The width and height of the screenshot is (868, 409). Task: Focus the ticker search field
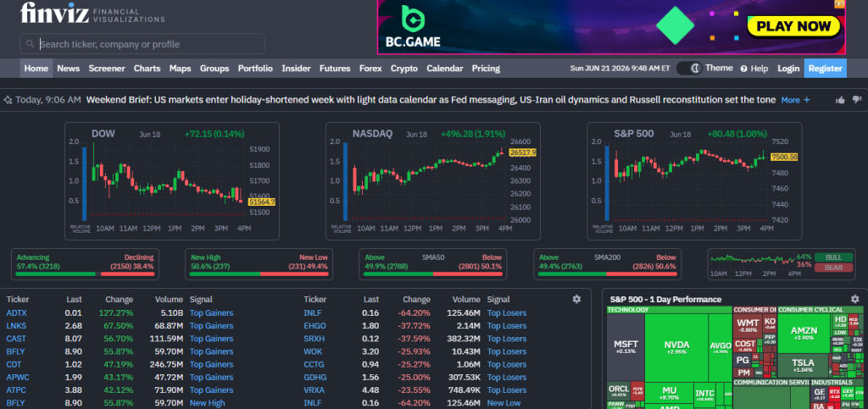click(x=142, y=44)
